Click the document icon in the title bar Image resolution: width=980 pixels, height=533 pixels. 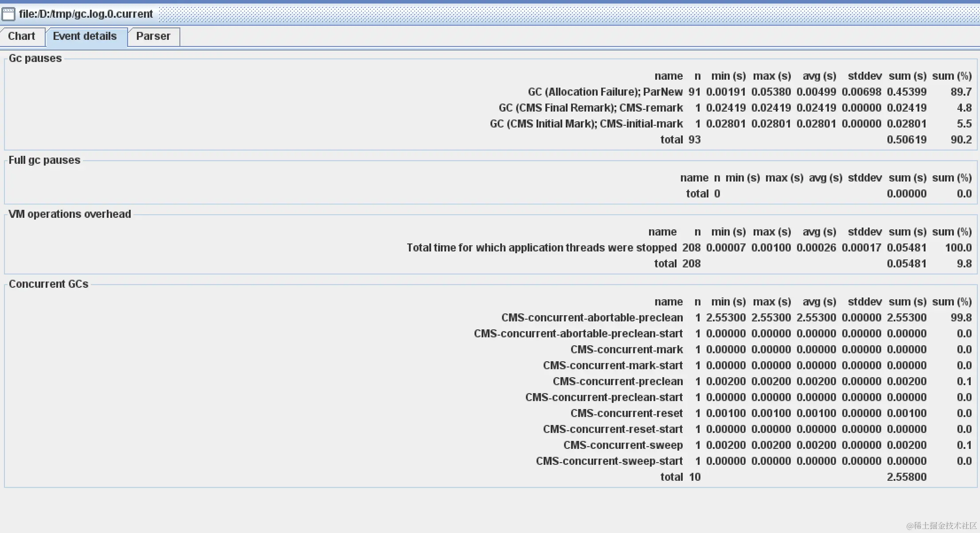pos(8,13)
